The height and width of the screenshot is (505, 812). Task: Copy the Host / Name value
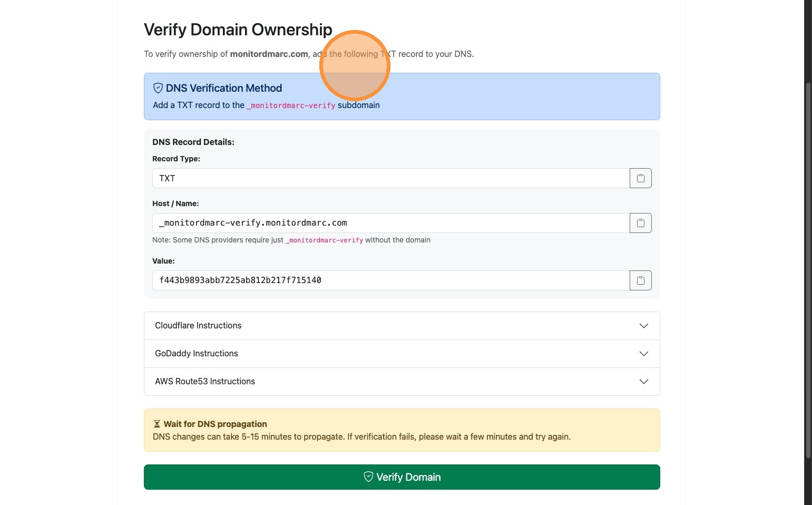(x=640, y=223)
